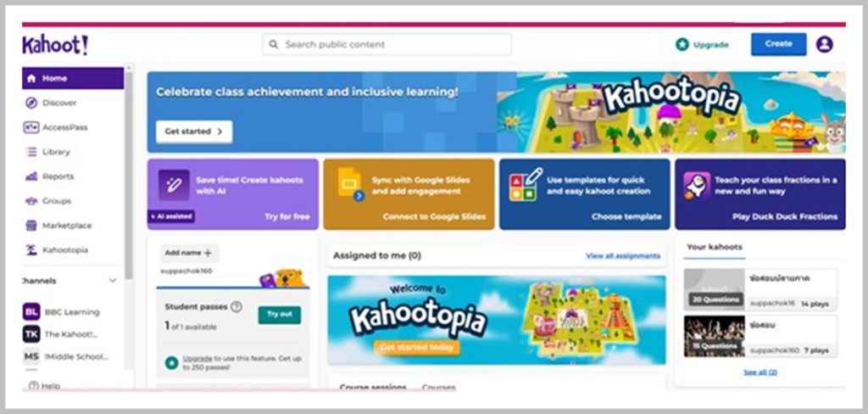Select the Home menu item
The width and height of the screenshot is (868, 414).
pos(73,78)
